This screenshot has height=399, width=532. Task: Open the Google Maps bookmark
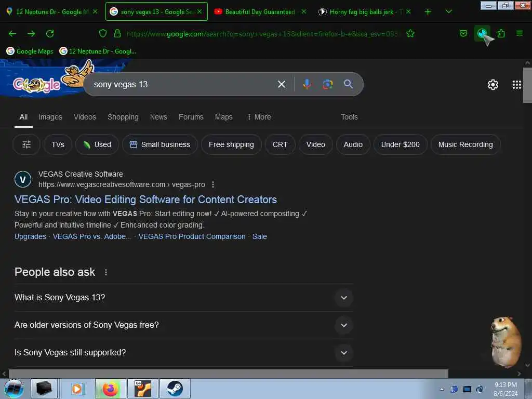coord(30,51)
